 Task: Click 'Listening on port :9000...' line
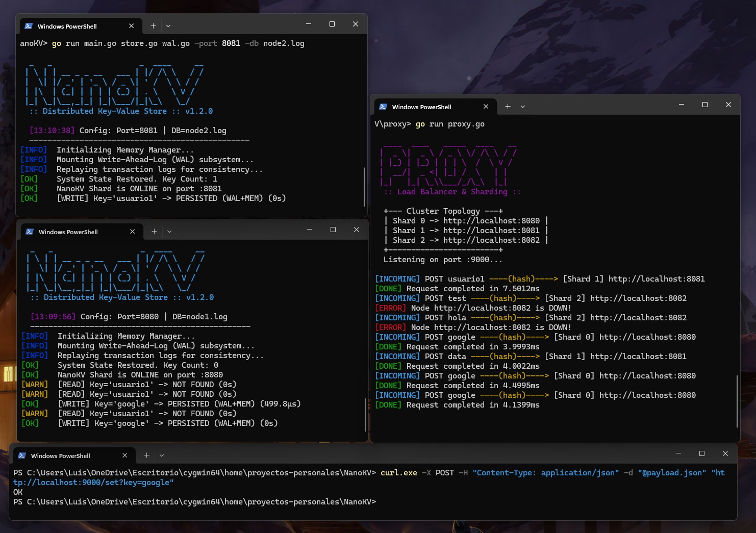coord(443,260)
